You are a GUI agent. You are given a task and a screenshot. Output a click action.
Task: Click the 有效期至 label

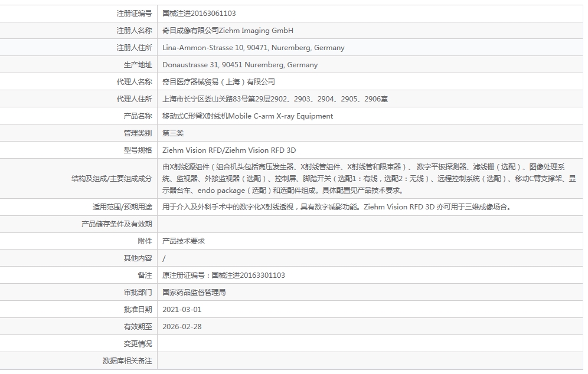coord(138,327)
